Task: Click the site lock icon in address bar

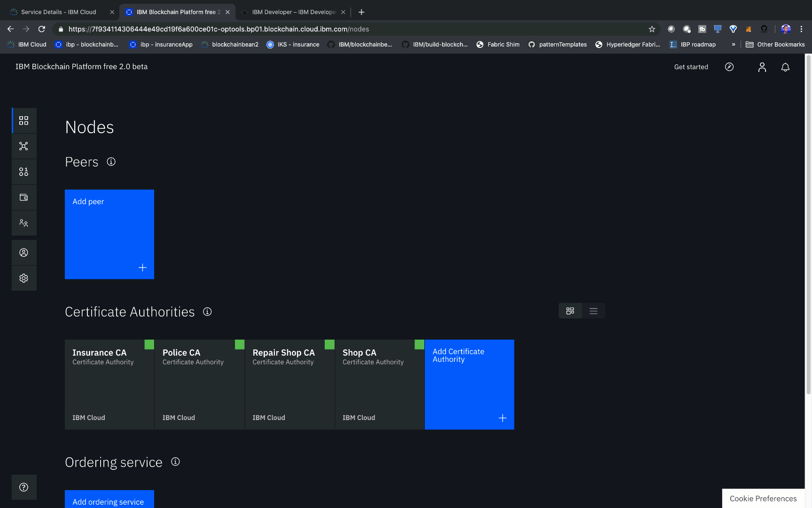Action: click(x=61, y=29)
